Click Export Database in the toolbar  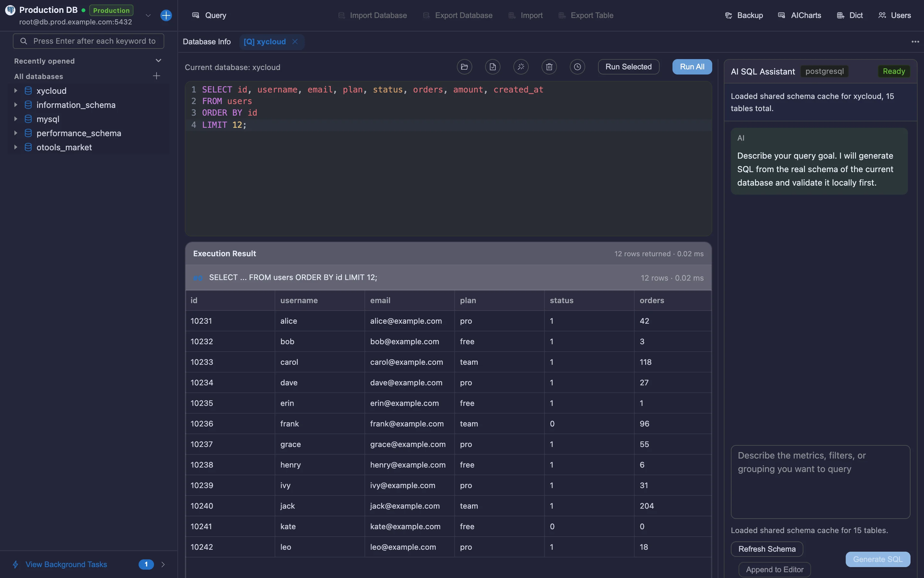point(458,15)
